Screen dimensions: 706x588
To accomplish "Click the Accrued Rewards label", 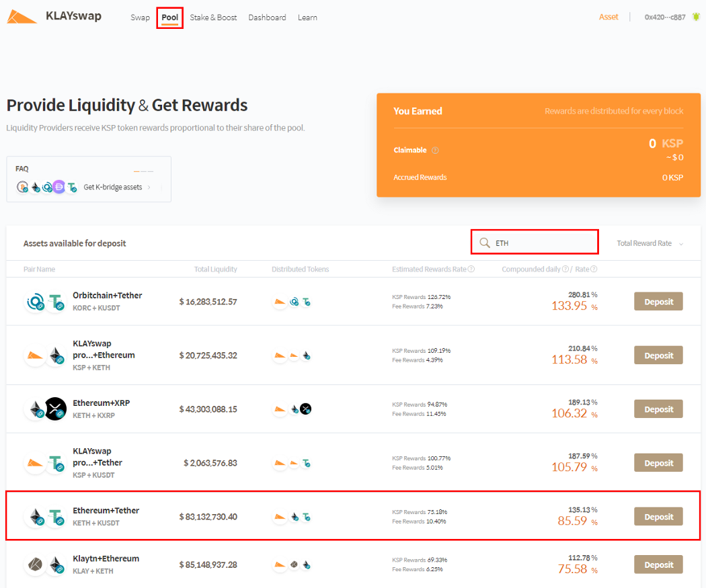I will [420, 177].
